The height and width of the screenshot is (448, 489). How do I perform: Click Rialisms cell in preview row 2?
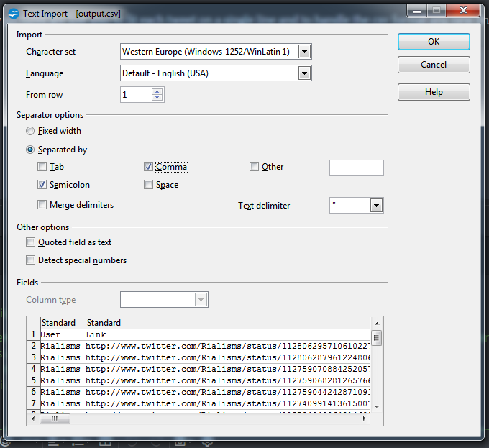pyautogui.click(x=63, y=347)
